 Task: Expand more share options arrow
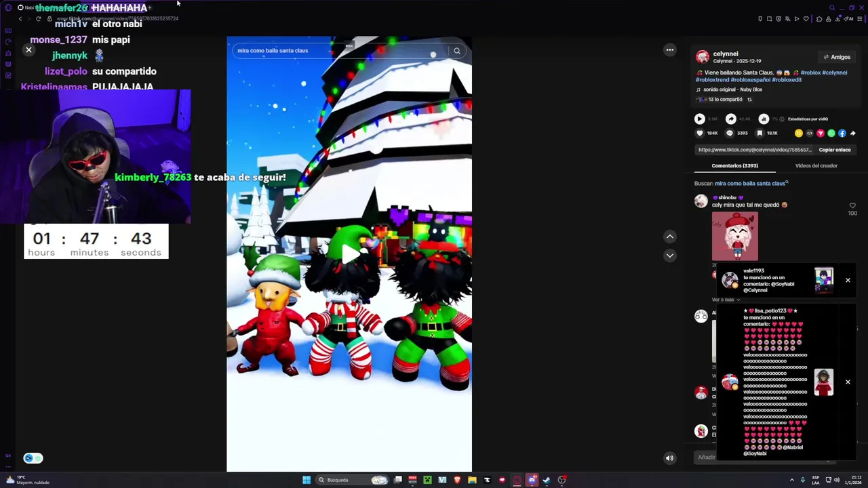click(x=853, y=134)
